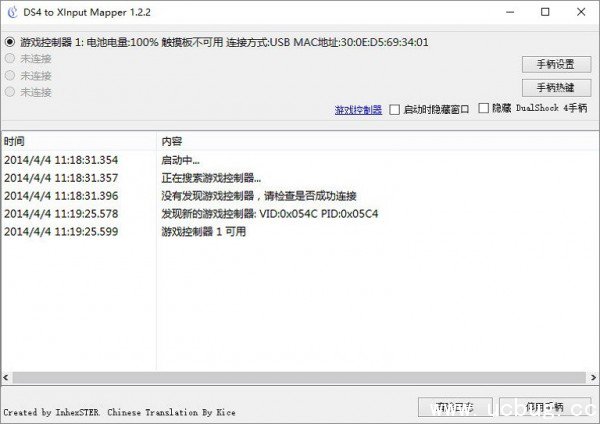Maximize the DS4 to XInput Mapper window
Viewport: 600px width, 424px height.
(545, 13)
